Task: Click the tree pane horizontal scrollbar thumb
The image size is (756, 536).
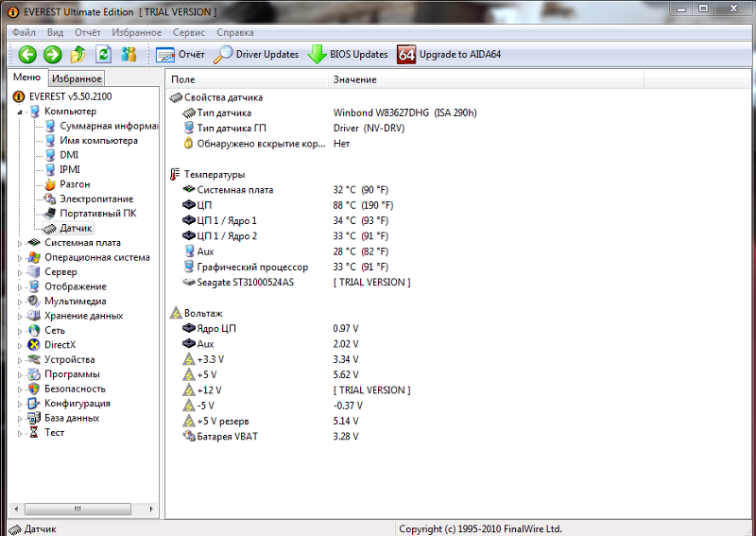Action: tap(77, 509)
